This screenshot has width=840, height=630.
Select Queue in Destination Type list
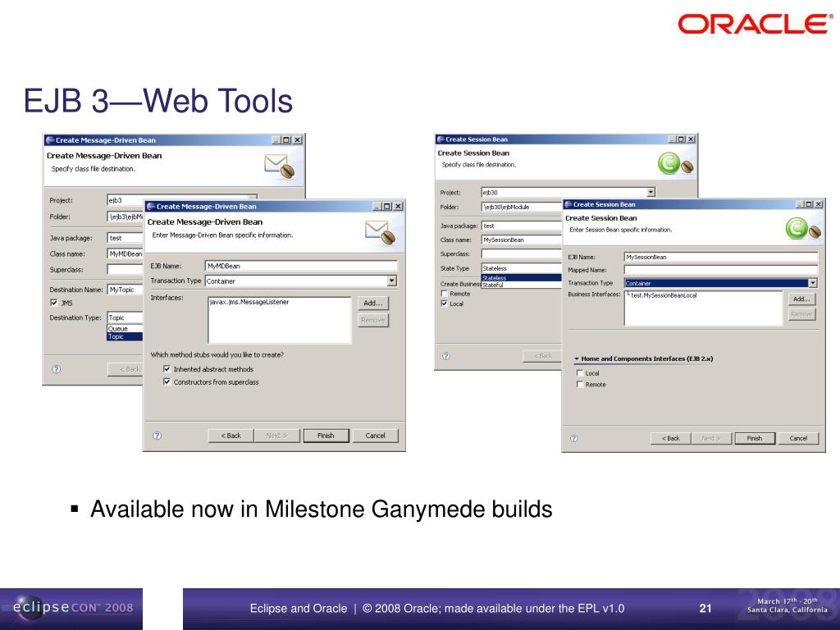[x=125, y=328]
